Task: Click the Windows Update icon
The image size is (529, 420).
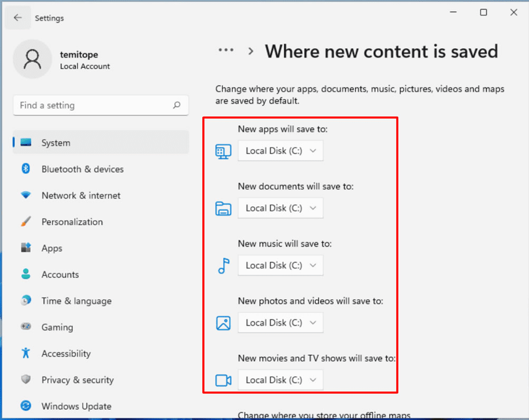Action: click(x=26, y=406)
